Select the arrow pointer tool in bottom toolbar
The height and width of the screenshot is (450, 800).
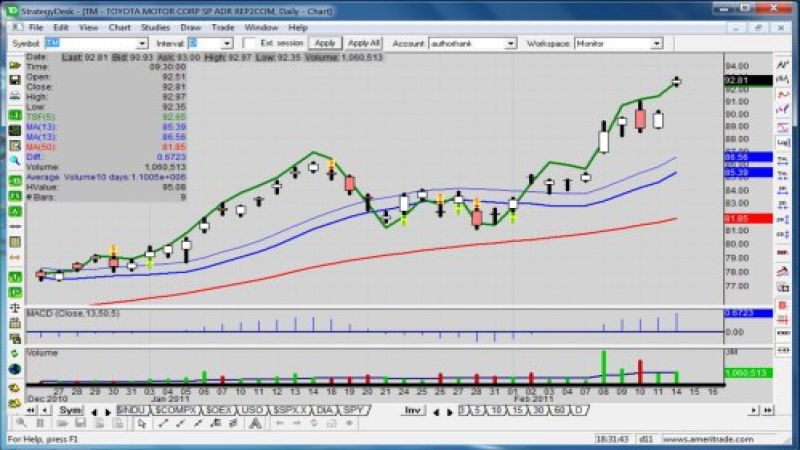143,424
